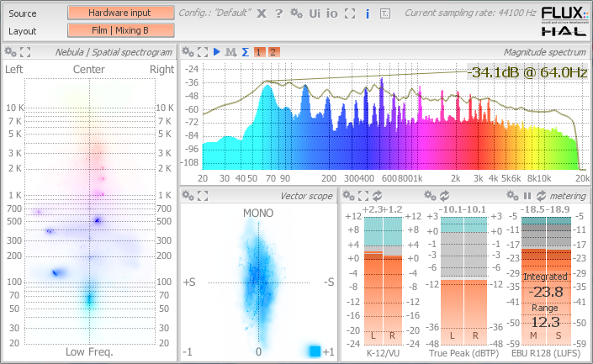The height and width of the screenshot is (364, 593).
Task: Open the Config 'Default' preset selector
Action: [214, 13]
